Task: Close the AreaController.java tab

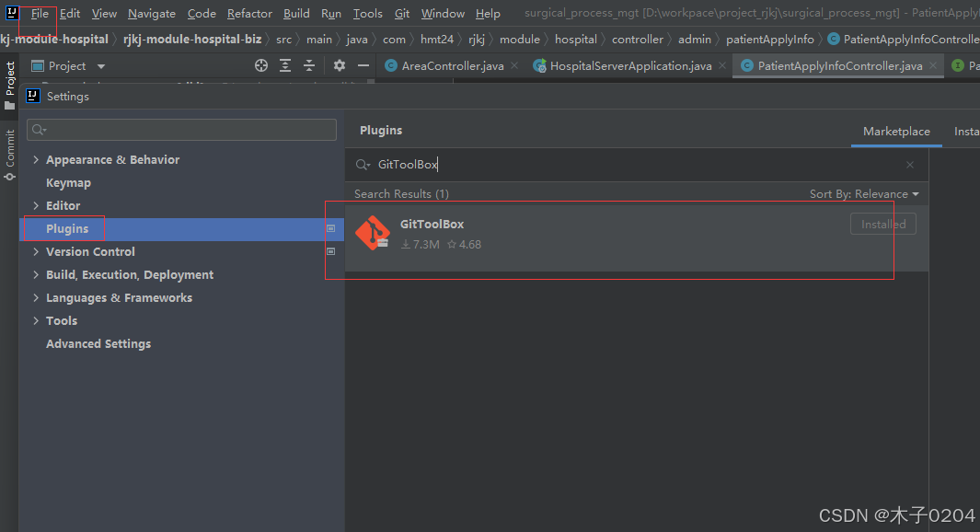Action: click(514, 65)
